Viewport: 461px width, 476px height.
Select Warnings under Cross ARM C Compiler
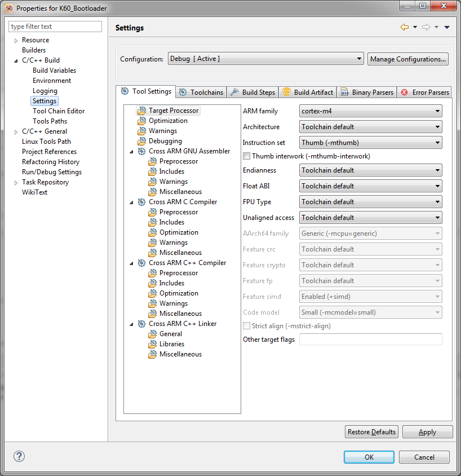point(174,243)
